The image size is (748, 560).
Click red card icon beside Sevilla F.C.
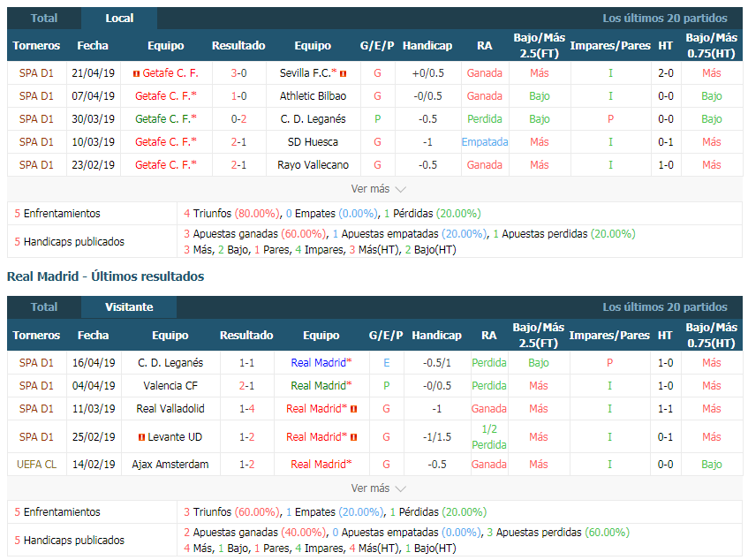click(x=343, y=73)
